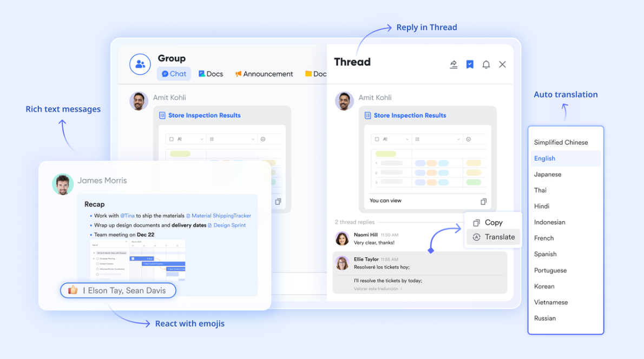Click the Recap heading in James Morris's message

click(x=95, y=204)
